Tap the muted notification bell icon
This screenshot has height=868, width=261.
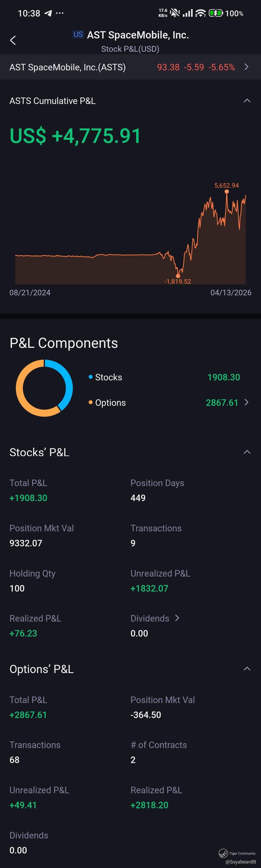pos(175,13)
